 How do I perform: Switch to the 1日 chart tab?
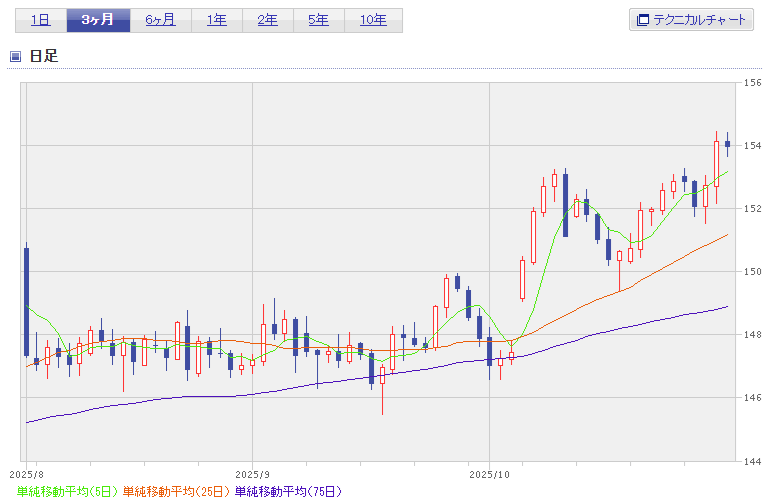coord(40,20)
